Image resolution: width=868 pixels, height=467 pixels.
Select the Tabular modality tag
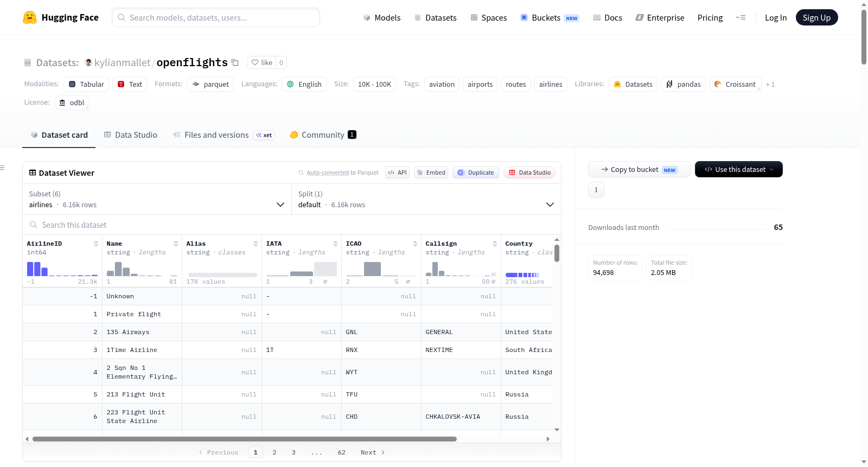(x=86, y=84)
